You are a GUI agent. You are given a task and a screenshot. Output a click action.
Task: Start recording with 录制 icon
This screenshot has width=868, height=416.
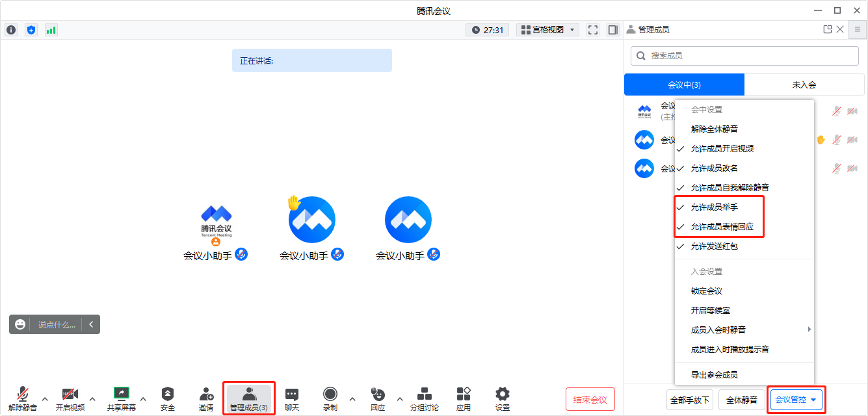330,398
